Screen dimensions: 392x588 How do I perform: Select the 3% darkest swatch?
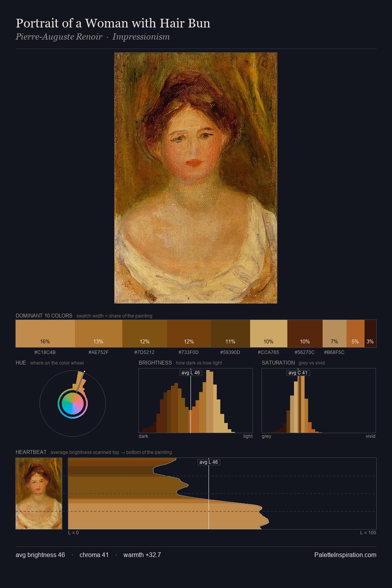click(370, 334)
